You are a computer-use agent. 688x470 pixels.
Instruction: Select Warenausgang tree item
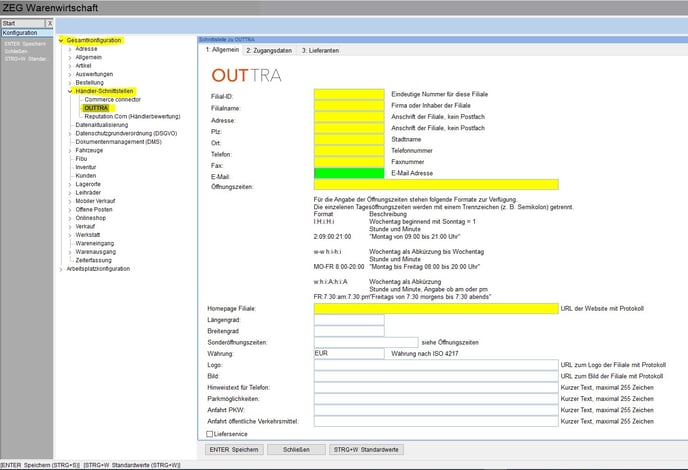click(96, 252)
